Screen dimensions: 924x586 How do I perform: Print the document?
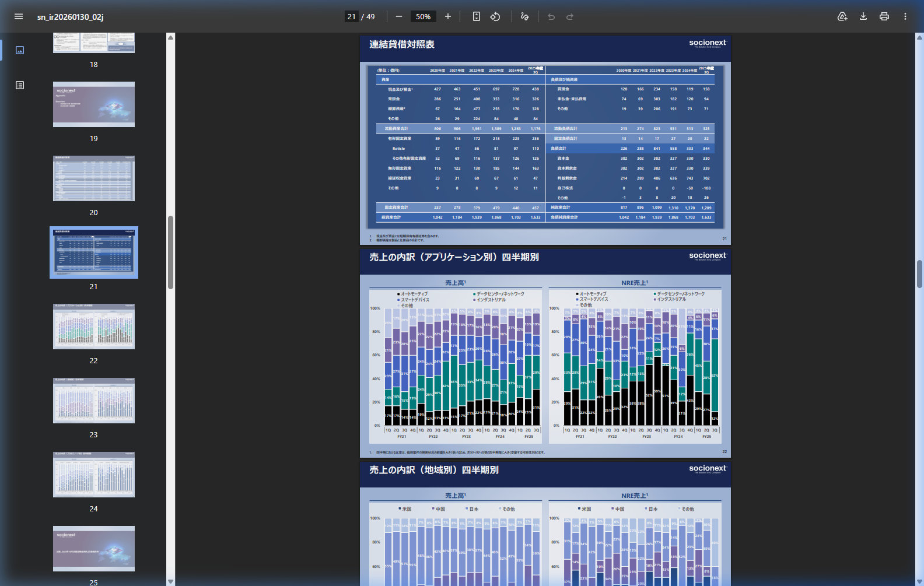point(884,16)
